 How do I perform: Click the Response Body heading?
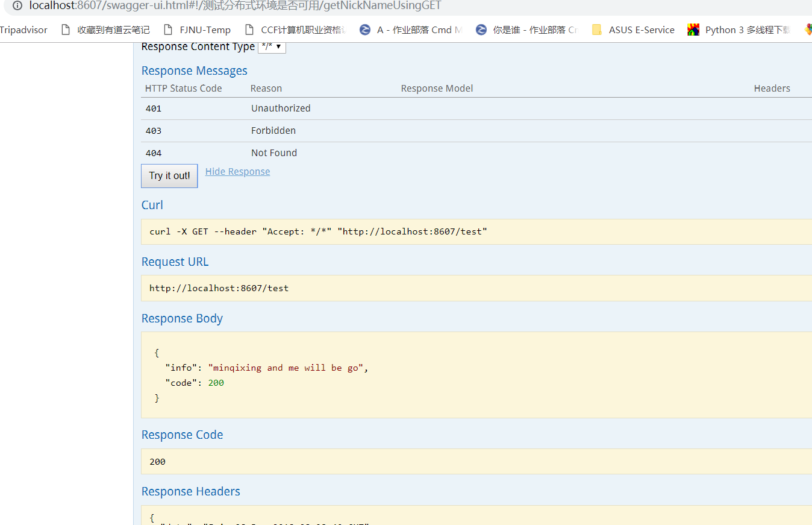[182, 318]
